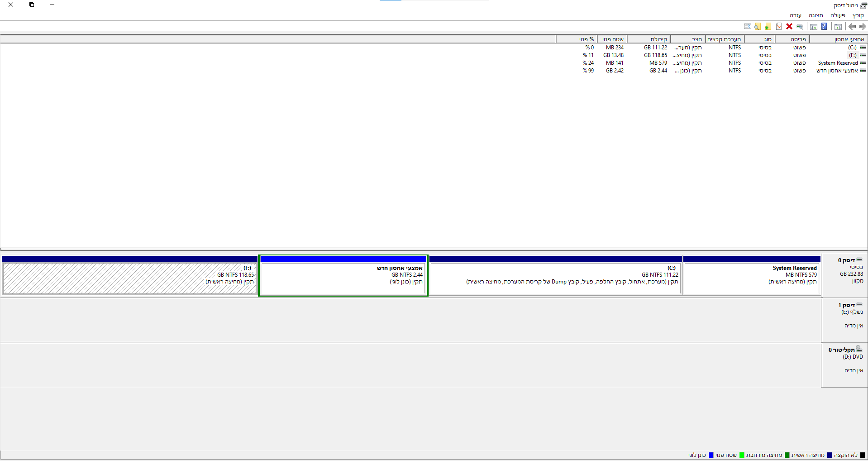Open the עזרה (Help) menu
Viewport: 868px width, 461px height.
[x=795, y=15]
